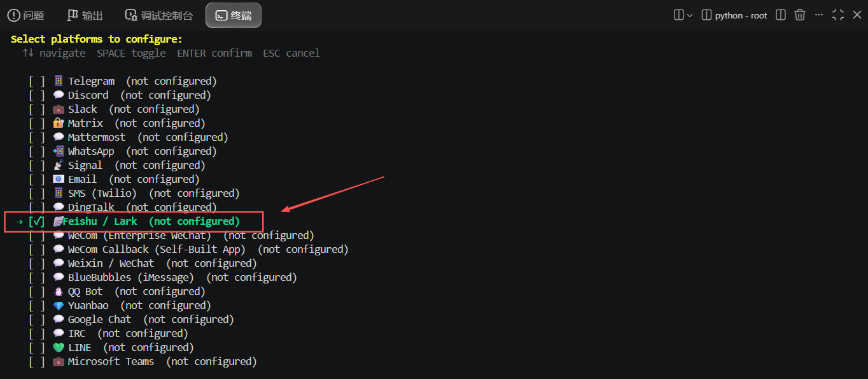Screen dimensions: 868x379
Task: Click the Weixin / WeChat entry label
Action: (x=111, y=263)
